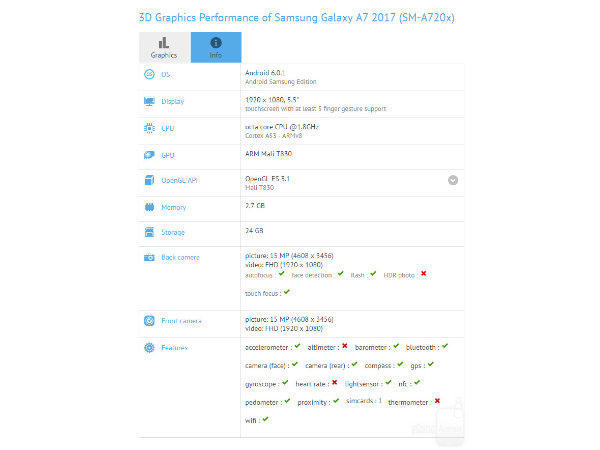
Task: Select the 'Android Samsung Edition' text
Action: [x=281, y=82]
